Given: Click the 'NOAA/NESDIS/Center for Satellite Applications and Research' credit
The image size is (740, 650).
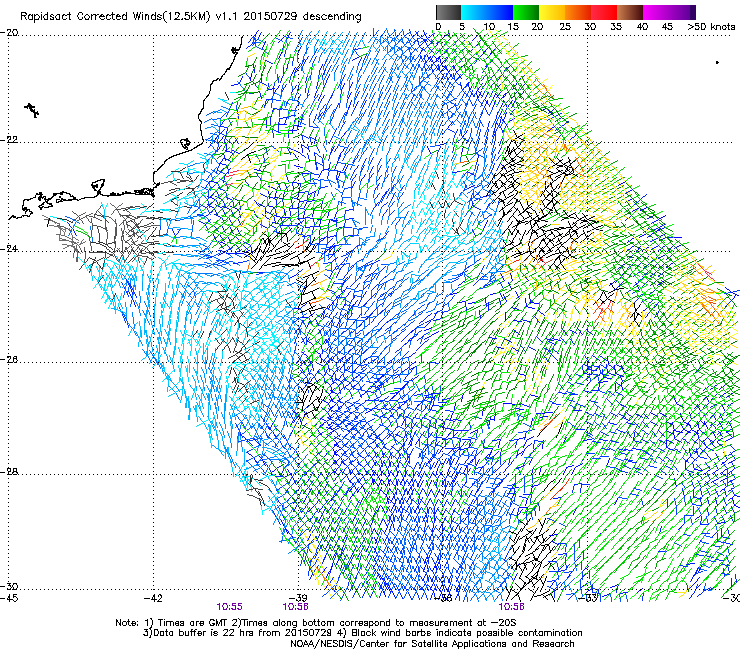Looking at the screenshot, I should point(432,643).
